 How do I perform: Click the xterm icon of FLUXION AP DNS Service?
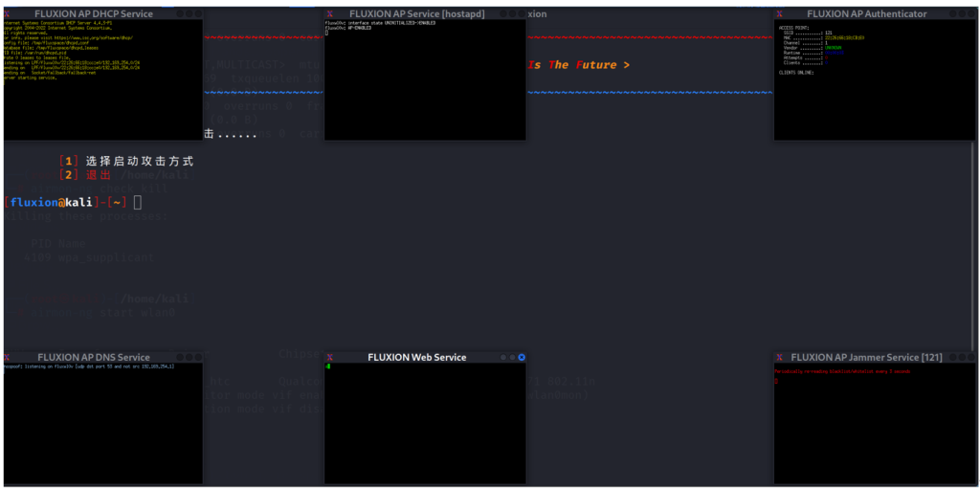point(7,358)
